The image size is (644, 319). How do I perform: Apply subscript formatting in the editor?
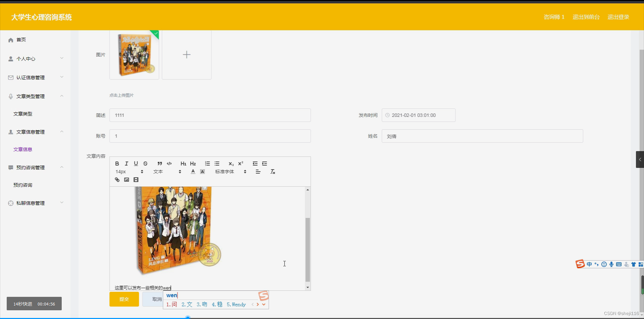click(231, 164)
